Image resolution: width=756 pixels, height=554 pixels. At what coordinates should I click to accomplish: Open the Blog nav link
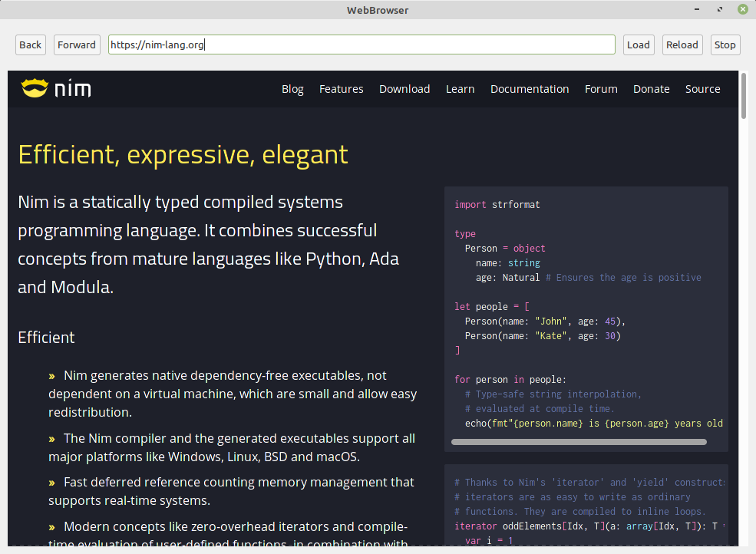[292, 89]
